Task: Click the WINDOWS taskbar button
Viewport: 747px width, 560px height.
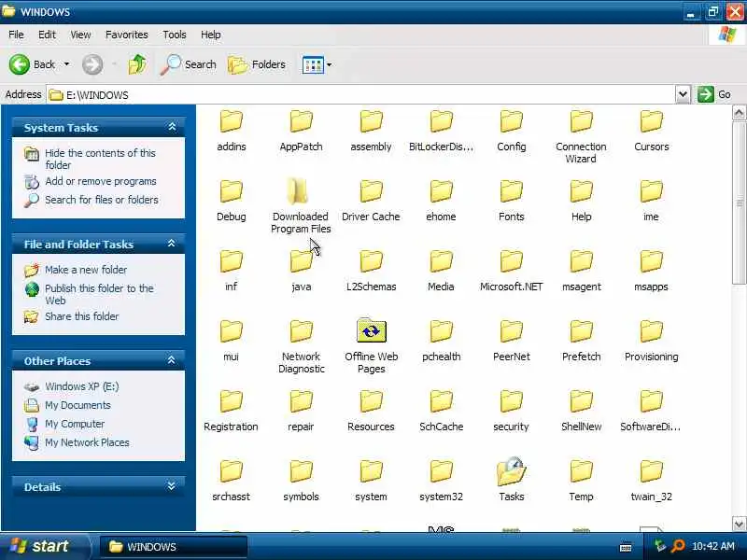Action: [174, 547]
